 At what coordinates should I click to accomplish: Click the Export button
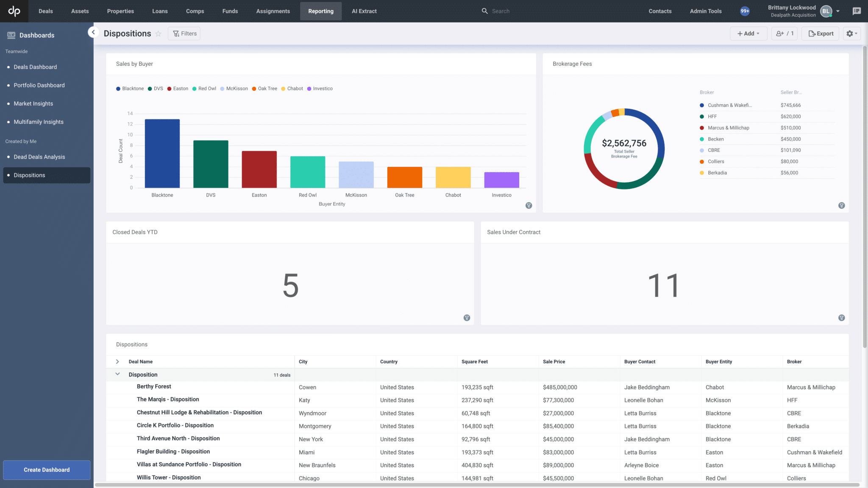(820, 33)
